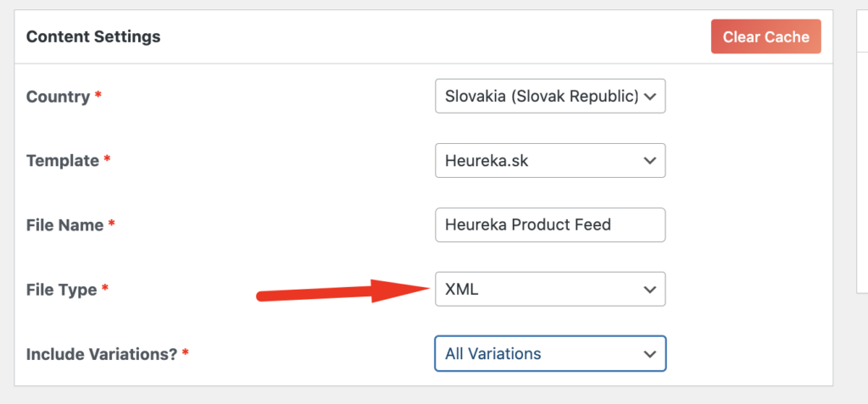Click the Clear Cache button
Screen dimensions: 868x404
[765, 37]
